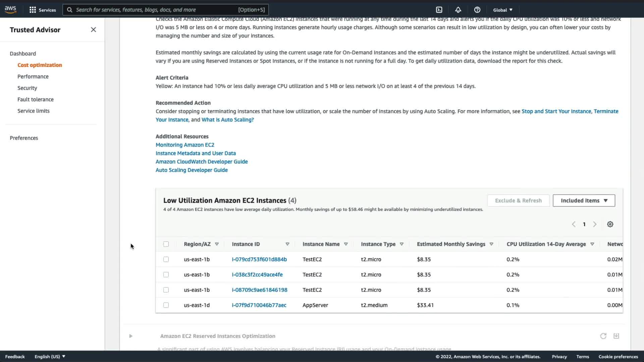
Task: Open instance link i-07f9d710046b77aec
Action: 259,305
